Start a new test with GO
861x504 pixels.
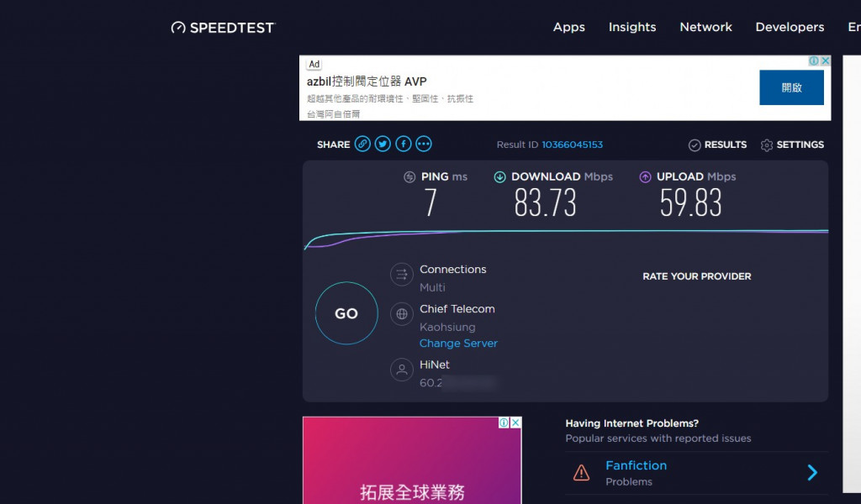[346, 313]
